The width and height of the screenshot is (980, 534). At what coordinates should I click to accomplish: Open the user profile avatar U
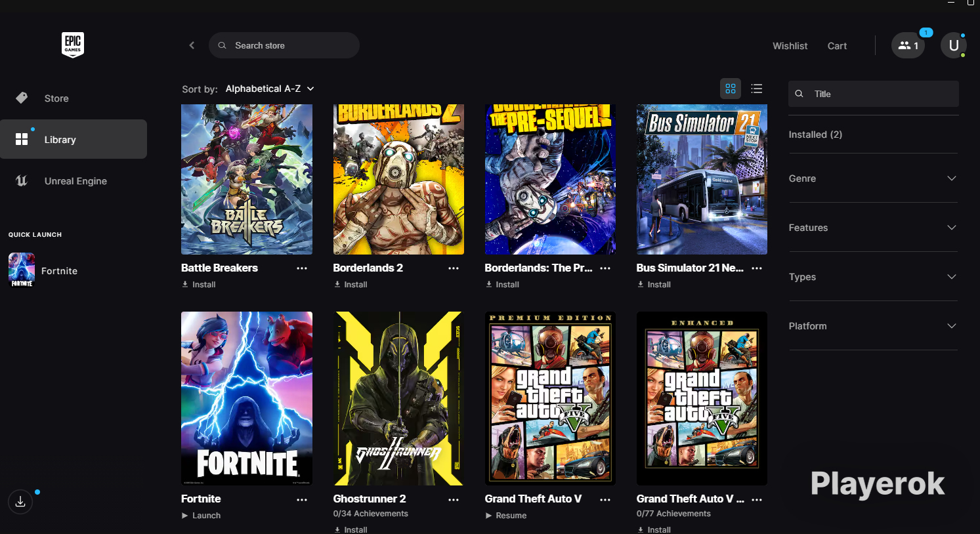pos(953,45)
